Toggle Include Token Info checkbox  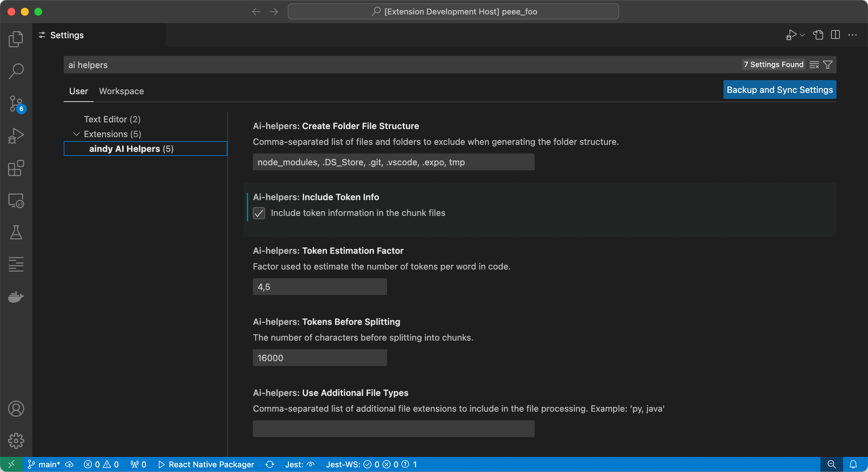[259, 213]
